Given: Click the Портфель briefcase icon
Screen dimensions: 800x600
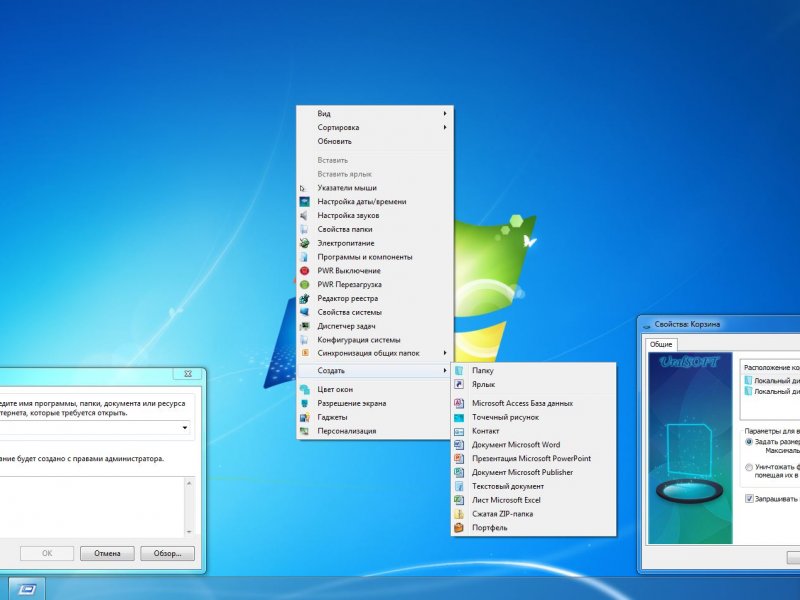Looking at the screenshot, I should [459, 528].
